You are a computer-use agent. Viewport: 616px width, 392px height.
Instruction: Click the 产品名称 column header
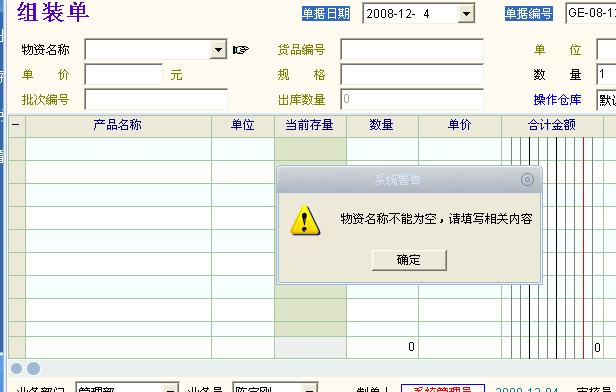click(x=118, y=125)
